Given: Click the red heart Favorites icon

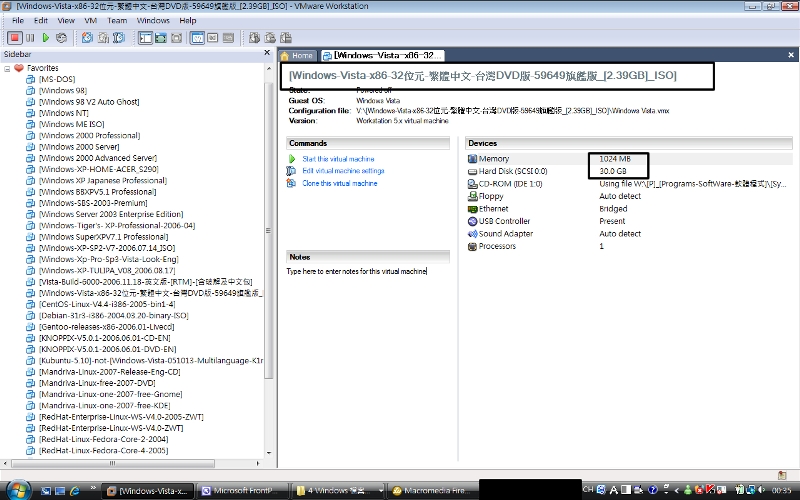Looking at the screenshot, I should coord(19,68).
